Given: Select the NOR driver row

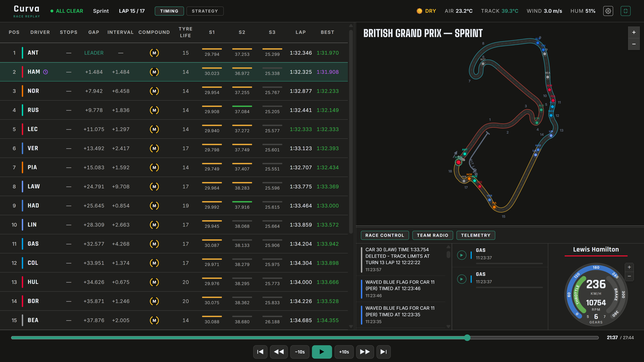Looking at the screenshot, I should coord(174,91).
